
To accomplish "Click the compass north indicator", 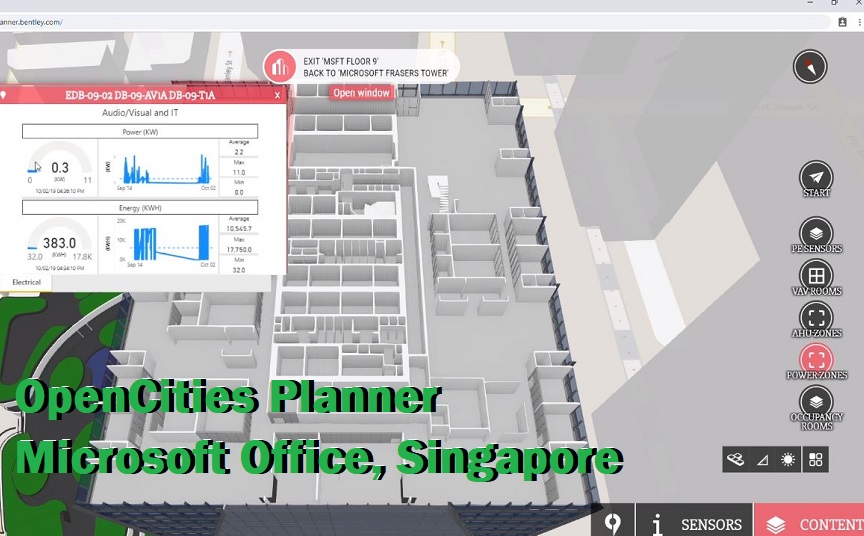I will (809, 67).
